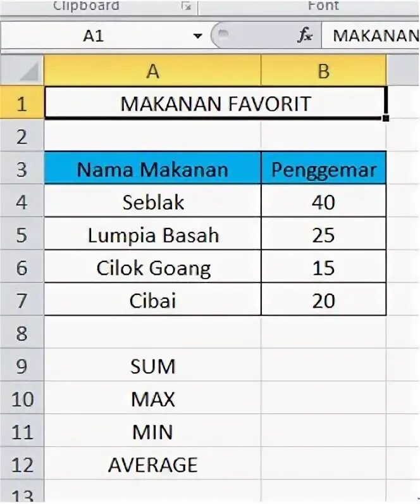Image resolution: width=420 pixels, height=504 pixels.
Task: Select row 9 header
Action: point(22,366)
